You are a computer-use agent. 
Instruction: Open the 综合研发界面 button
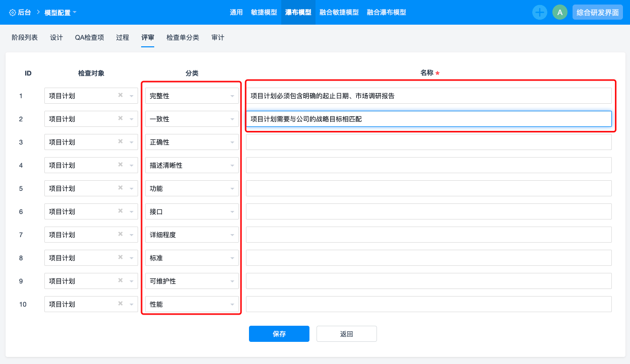coord(597,12)
